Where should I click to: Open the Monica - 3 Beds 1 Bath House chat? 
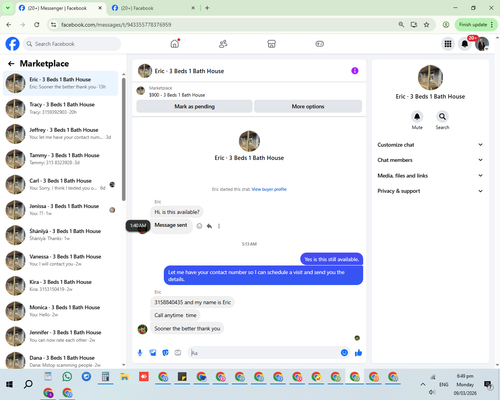tap(61, 311)
